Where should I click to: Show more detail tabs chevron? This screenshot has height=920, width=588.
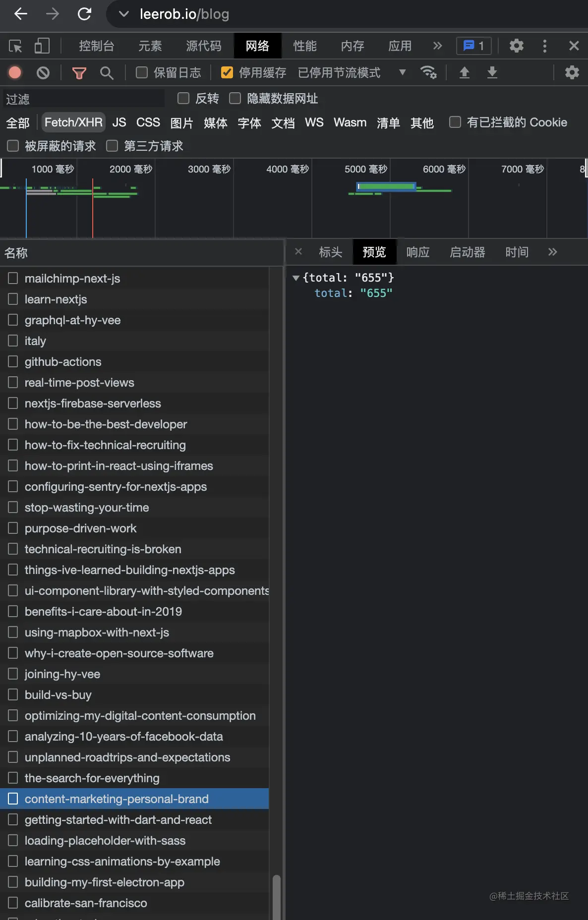553,252
